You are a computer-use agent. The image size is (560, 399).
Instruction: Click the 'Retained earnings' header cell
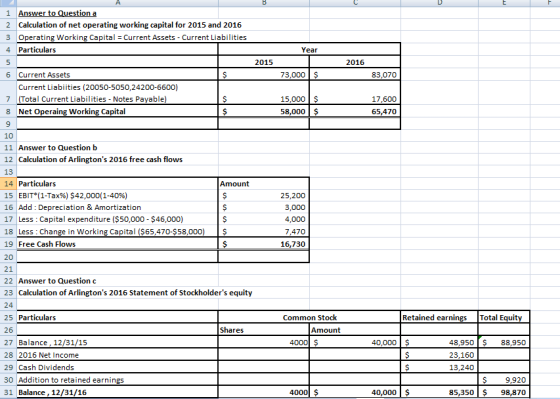439,318
